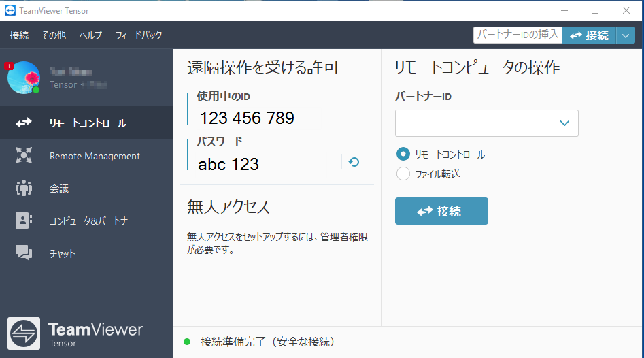Image resolution: width=644 pixels, height=358 pixels.
Task: Click the green connection status dot
Action: click(x=187, y=342)
